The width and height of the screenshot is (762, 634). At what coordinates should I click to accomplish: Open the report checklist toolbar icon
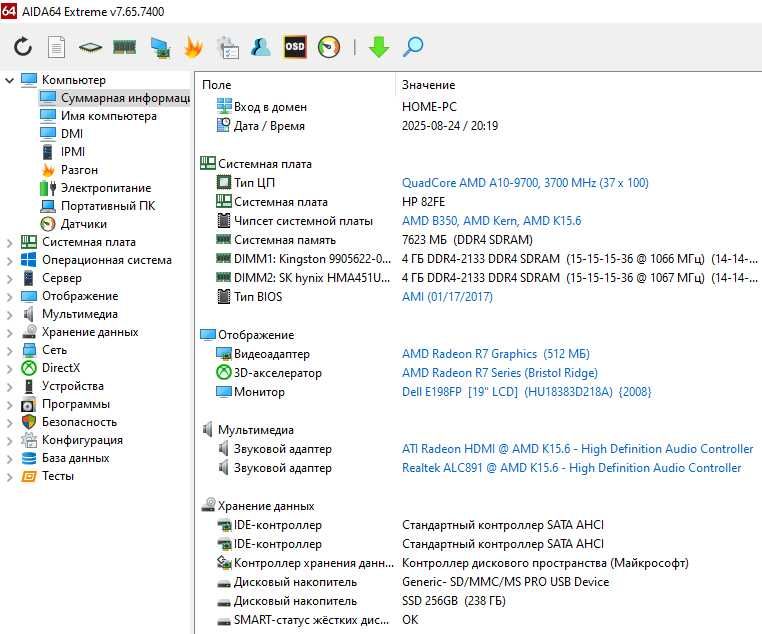pyautogui.click(x=227, y=47)
